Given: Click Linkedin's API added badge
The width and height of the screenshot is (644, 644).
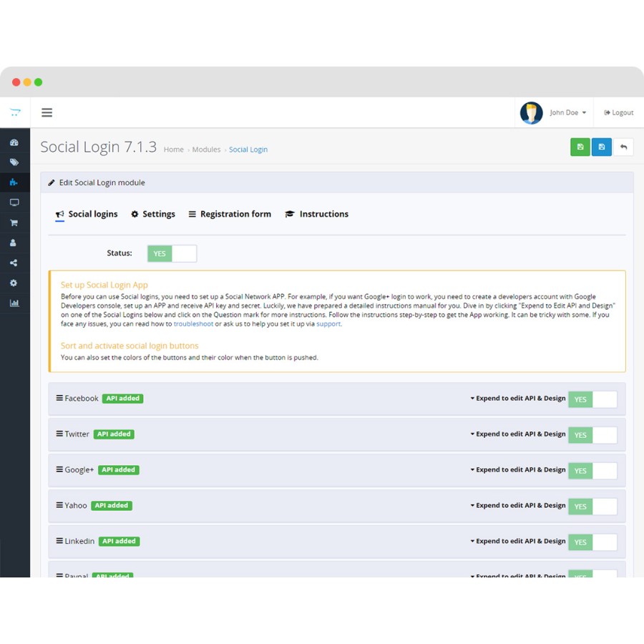Looking at the screenshot, I should tap(119, 542).
